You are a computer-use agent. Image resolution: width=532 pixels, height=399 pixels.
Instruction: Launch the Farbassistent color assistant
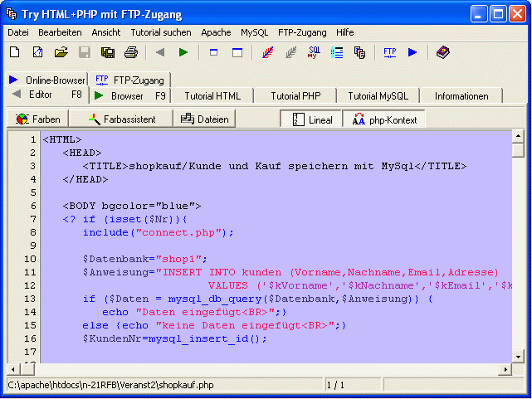coord(121,119)
